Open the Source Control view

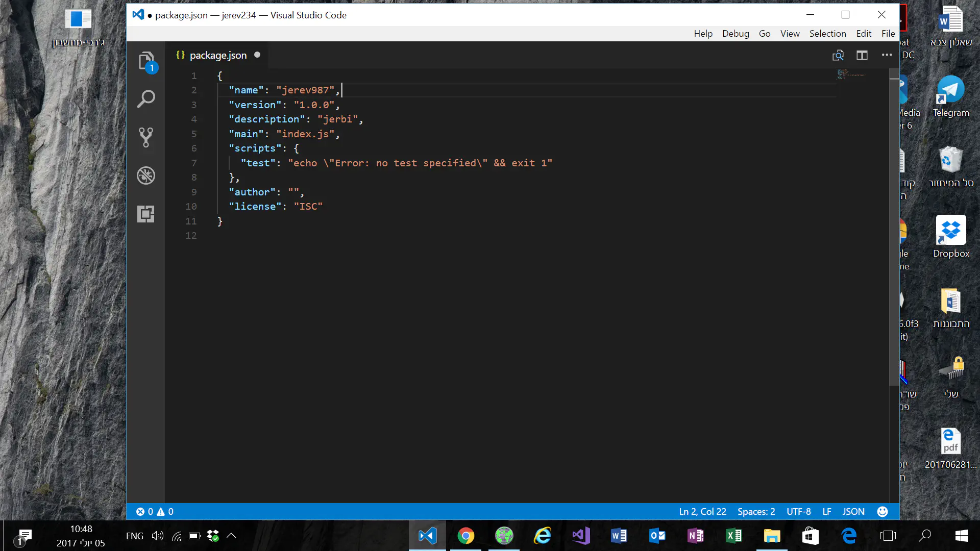(x=146, y=137)
